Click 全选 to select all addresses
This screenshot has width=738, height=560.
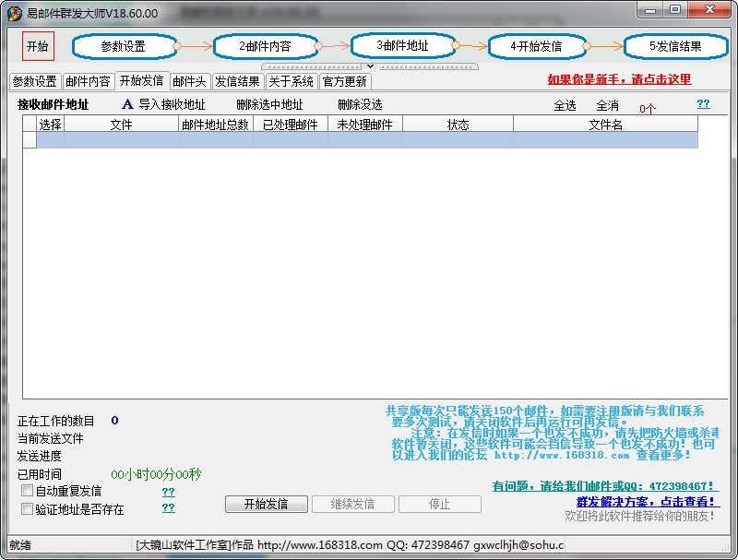565,103
